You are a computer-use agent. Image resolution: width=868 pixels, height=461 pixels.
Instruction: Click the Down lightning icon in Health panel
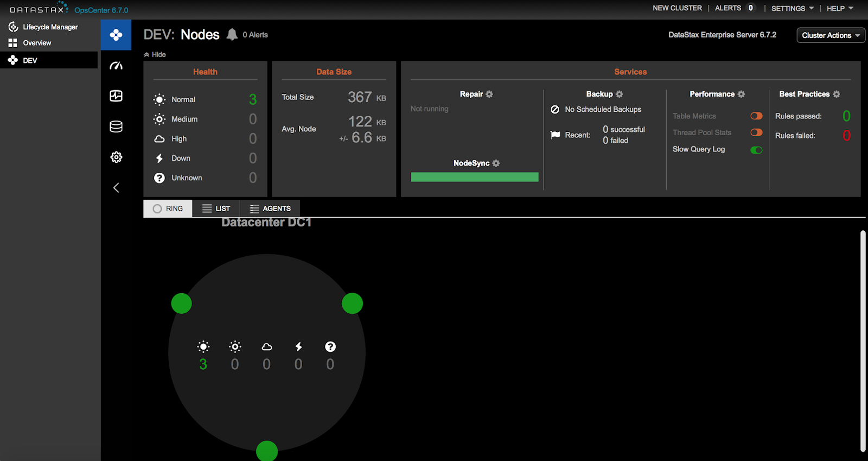(x=159, y=159)
